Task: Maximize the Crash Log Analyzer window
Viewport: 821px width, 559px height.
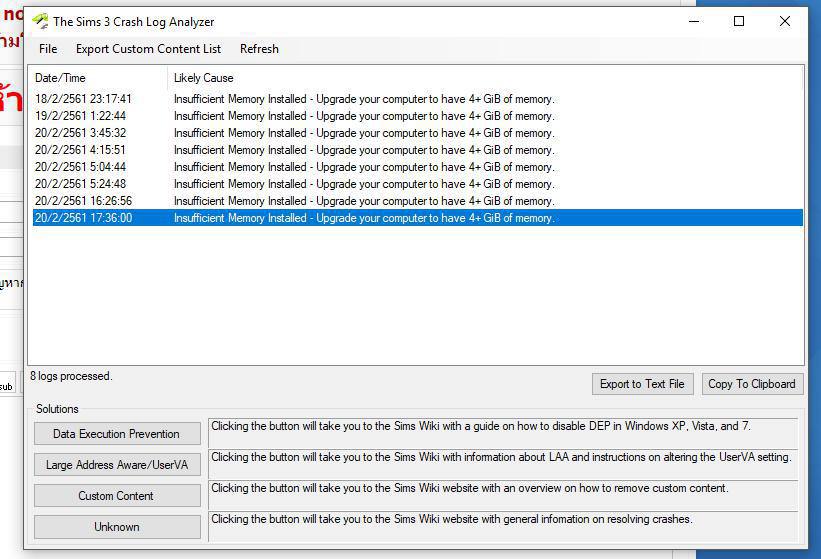Action: click(739, 21)
